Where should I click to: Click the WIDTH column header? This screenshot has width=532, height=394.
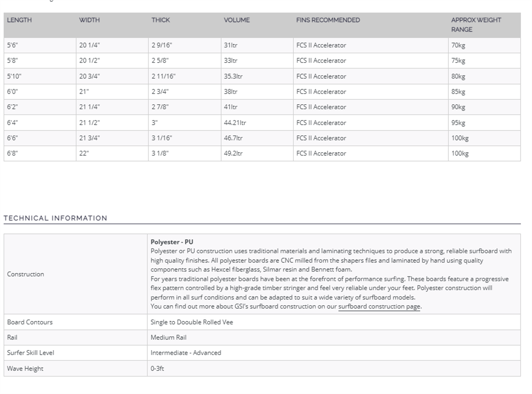tap(89, 20)
